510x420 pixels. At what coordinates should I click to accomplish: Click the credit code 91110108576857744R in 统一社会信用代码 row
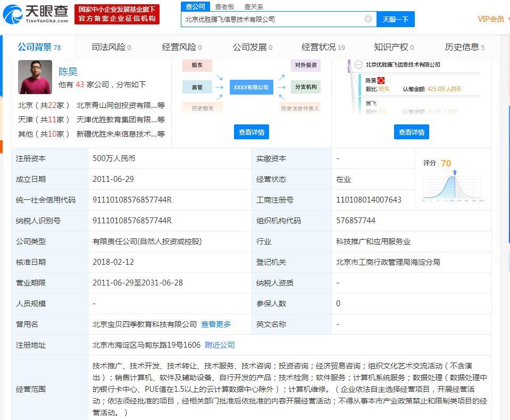click(x=132, y=199)
